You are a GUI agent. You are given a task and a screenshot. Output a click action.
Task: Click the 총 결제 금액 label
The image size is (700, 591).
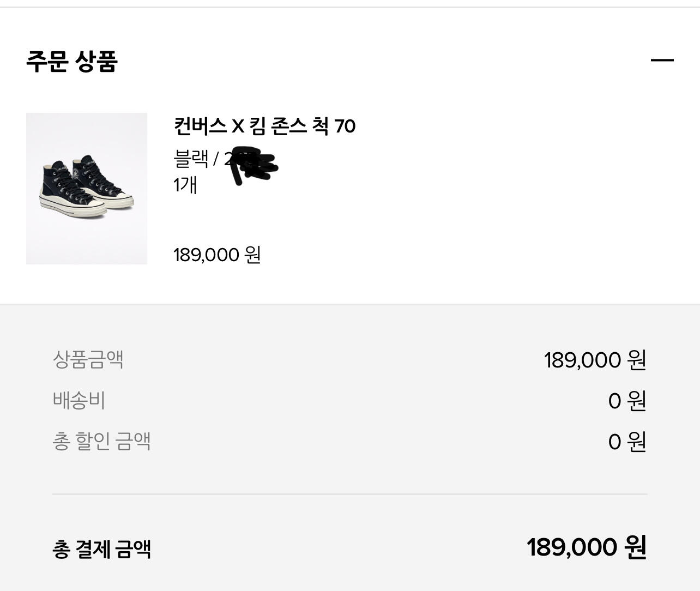[x=101, y=549]
